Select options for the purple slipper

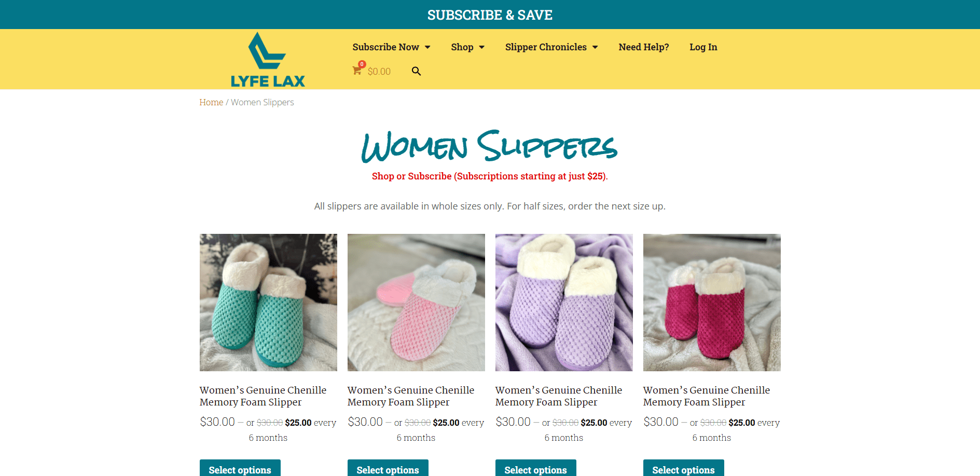[536, 469]
